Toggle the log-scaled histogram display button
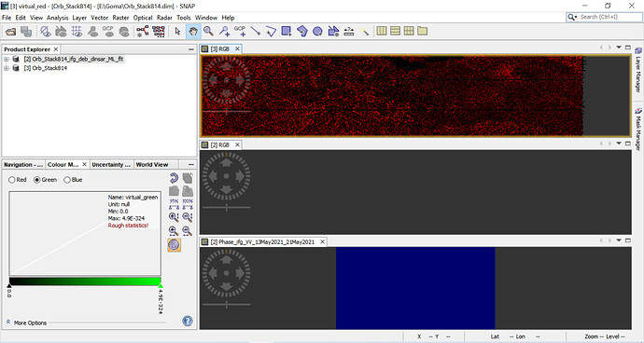 tap(175, 245)
